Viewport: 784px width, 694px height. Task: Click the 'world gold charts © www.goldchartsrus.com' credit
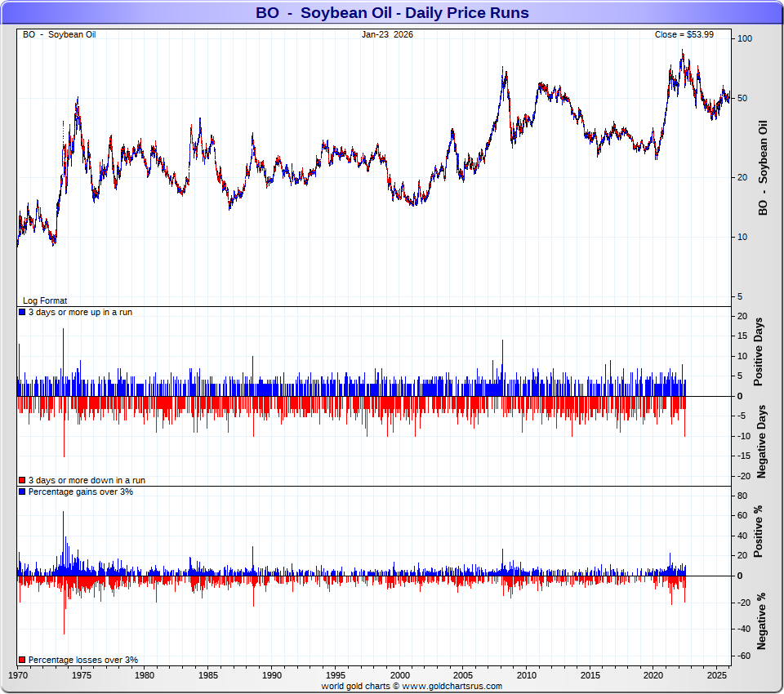click(x=412, y=686)
